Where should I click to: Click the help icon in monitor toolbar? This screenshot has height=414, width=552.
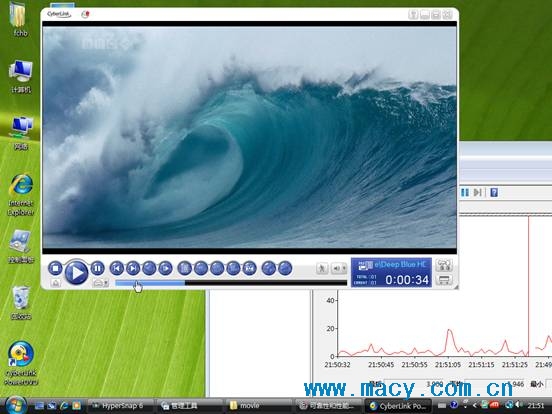pos(494,192)
